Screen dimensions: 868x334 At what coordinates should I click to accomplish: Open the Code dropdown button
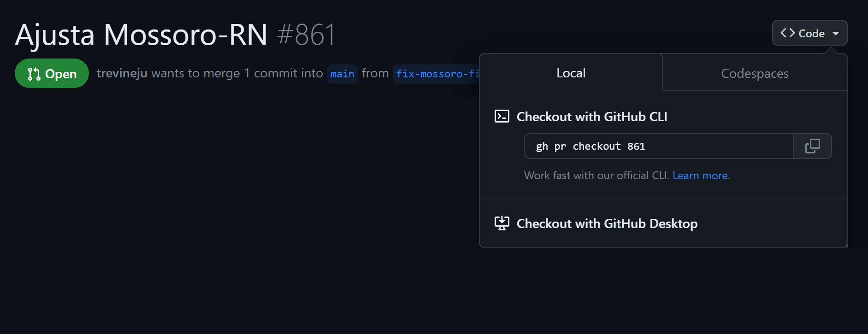[x=809, y=33]
